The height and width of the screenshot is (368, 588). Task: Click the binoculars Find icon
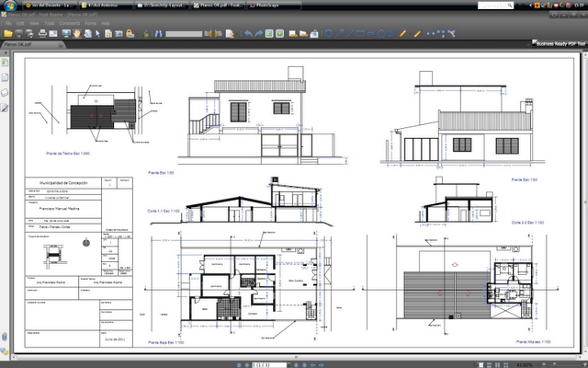point(159,34)
